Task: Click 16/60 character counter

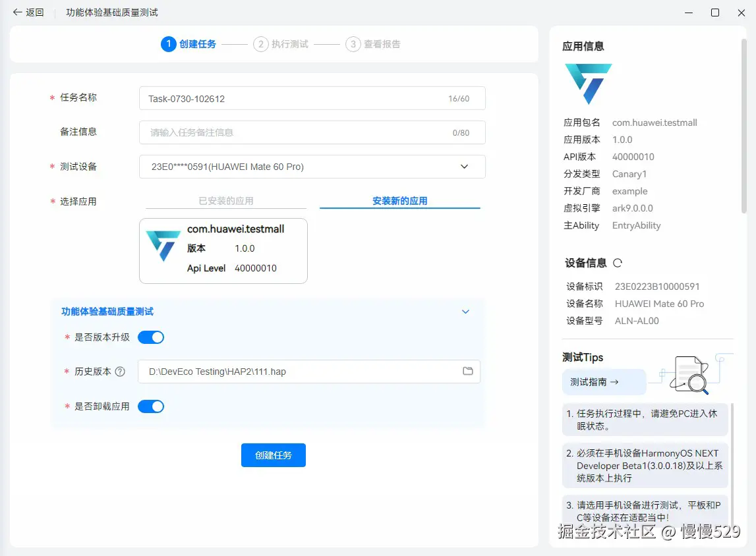Action: tap(459, 99)
